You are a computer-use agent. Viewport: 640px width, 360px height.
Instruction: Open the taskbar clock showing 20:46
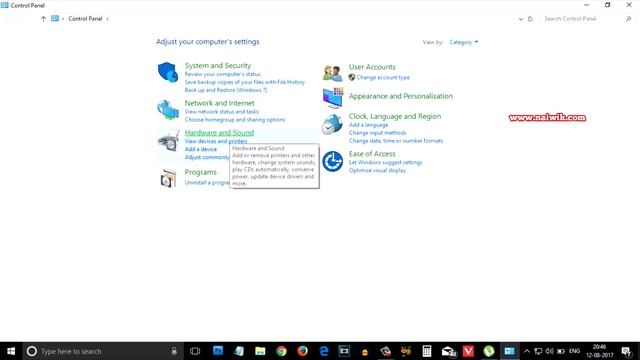599,351
